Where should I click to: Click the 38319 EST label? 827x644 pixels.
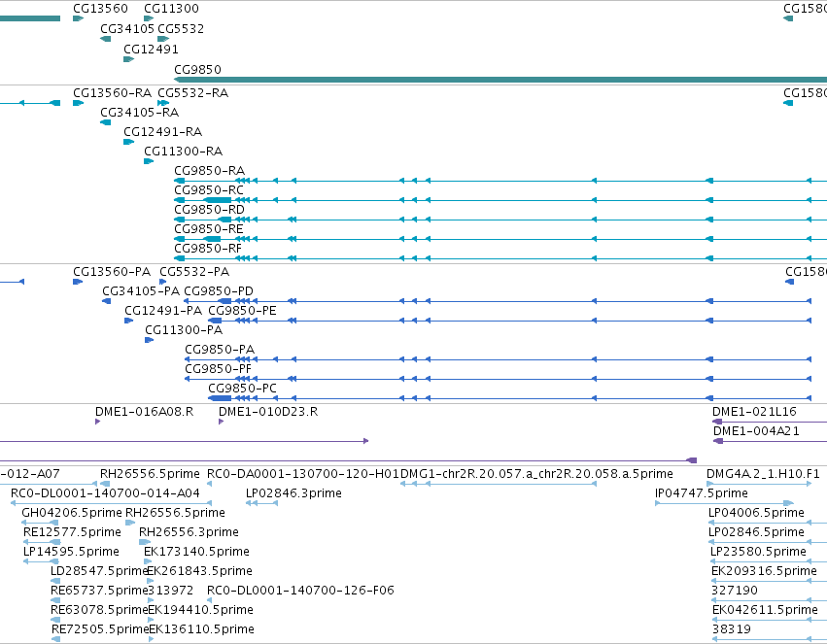click(x=732, y=629)
